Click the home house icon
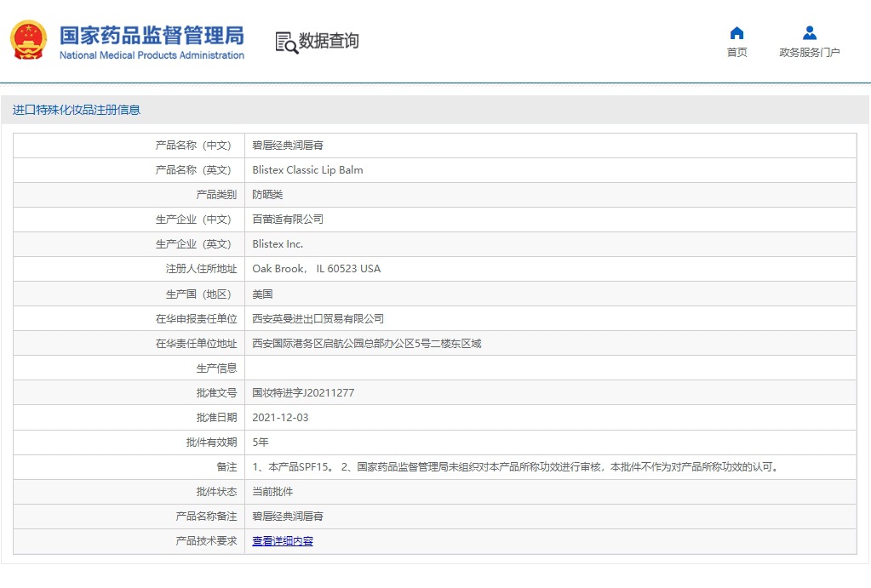The height and width of the screenshot is (588, 871). coord(736,33)
